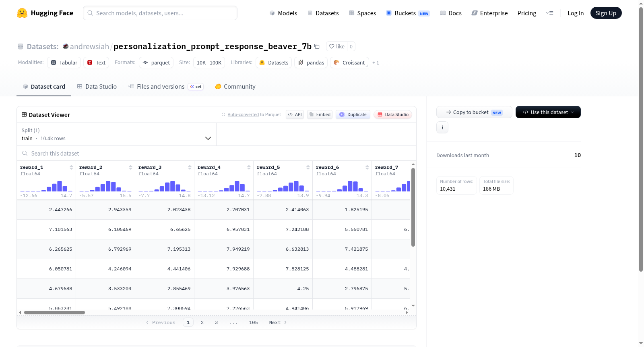The image size is (644, 347).
Task: Go to Next page of rows
Action: 278,322
